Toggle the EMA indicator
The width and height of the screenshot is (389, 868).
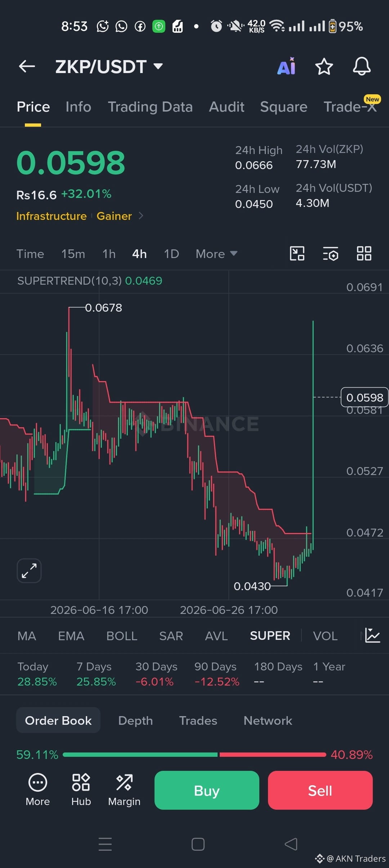71,636
